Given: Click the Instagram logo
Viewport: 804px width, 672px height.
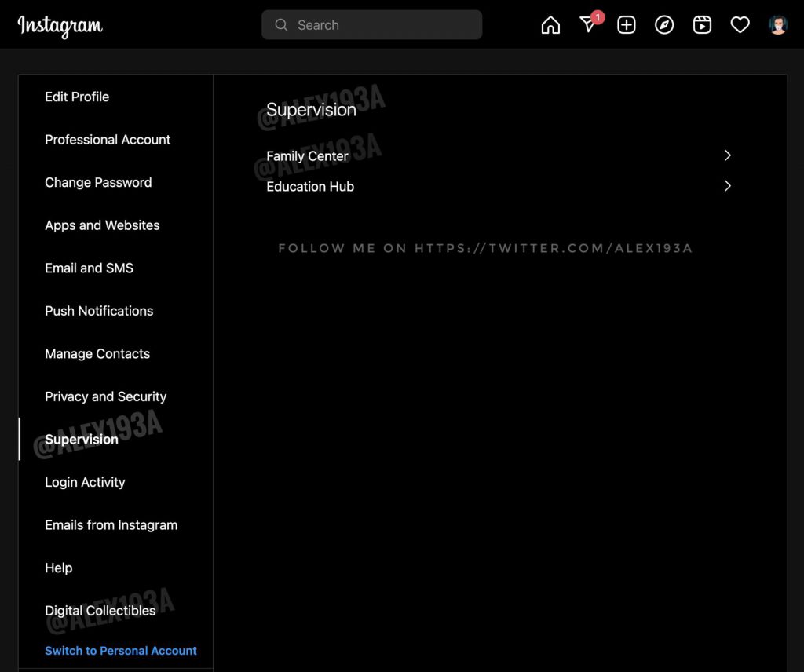Looking at the screenshot, I should [x=60, y=26].
